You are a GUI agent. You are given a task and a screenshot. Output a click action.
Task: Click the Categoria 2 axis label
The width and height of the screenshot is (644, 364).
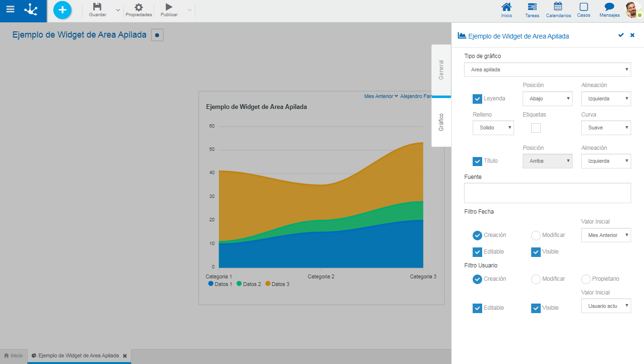tap(321, 276)
